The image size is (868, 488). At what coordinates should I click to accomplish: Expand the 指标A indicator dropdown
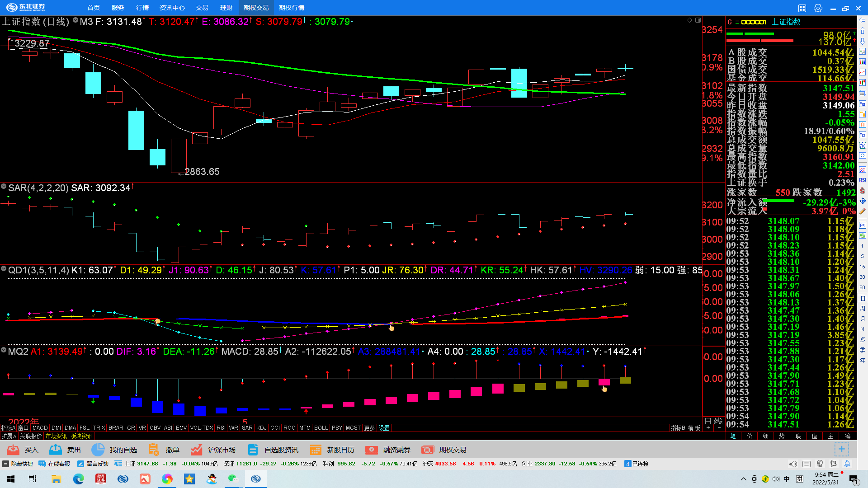[x=8, y=428]
